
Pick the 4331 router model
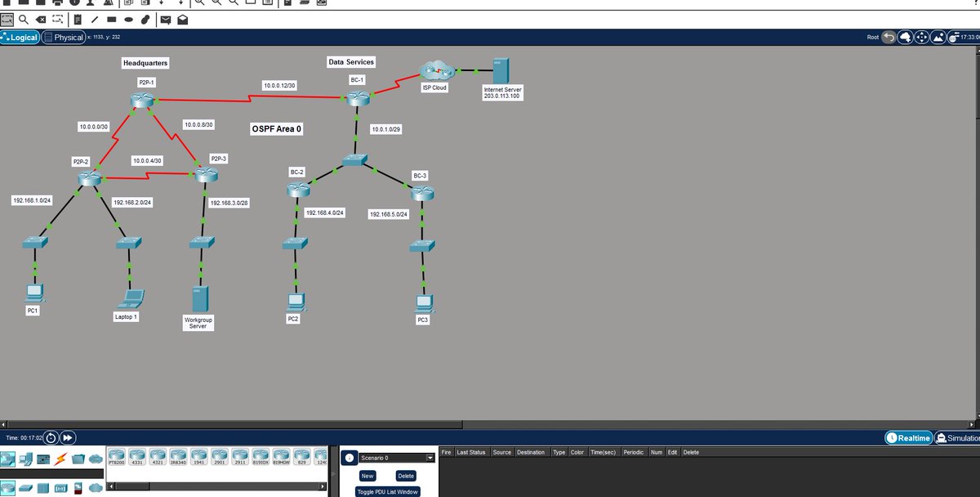click(x=137, y=457)
